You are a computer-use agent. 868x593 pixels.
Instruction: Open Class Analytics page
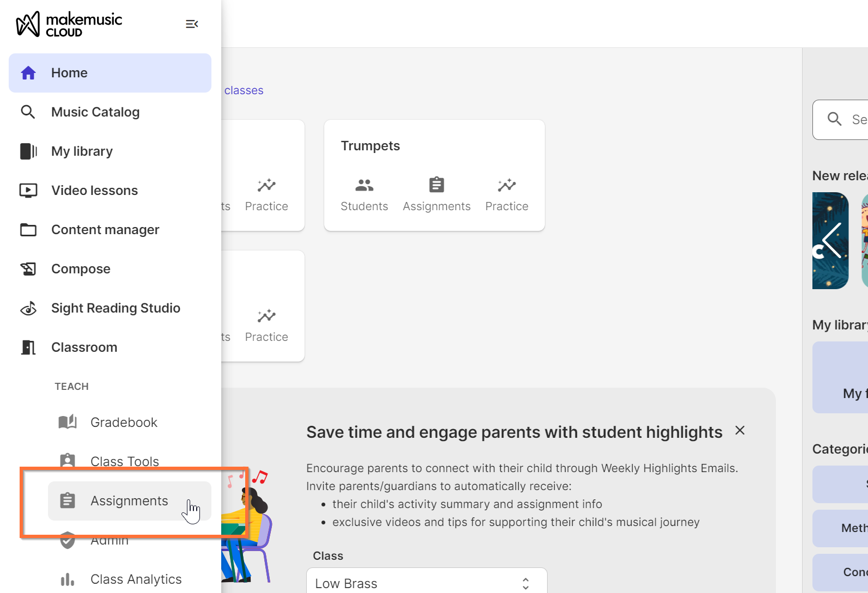[x=136, y=579]
